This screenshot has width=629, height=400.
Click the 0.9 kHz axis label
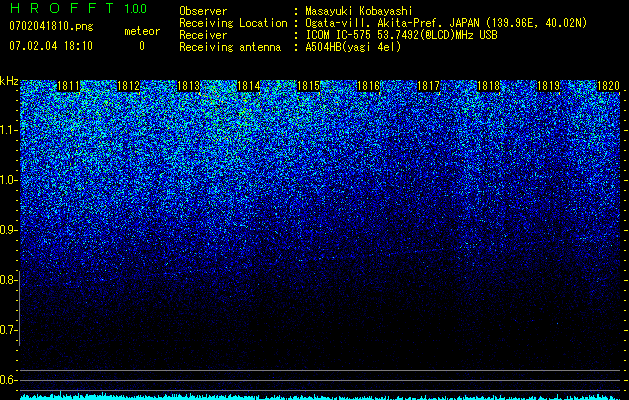tap(7, 230)
